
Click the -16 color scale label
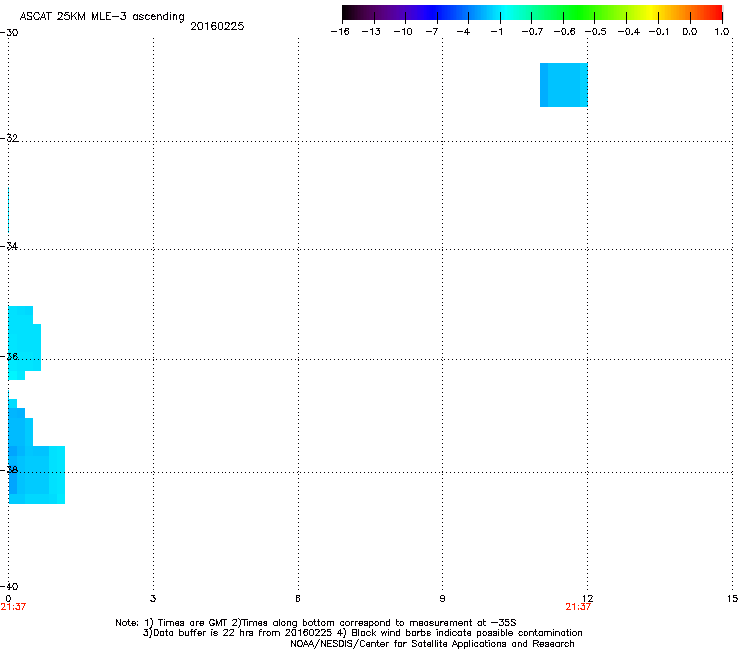pyautogui.click(x=340, y=32)
